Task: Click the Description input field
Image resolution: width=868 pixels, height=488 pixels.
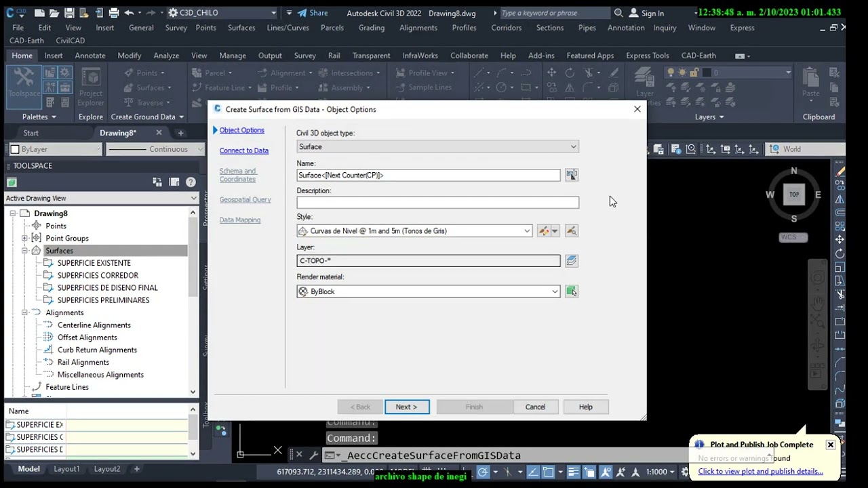Action: [x=438, y=203]
